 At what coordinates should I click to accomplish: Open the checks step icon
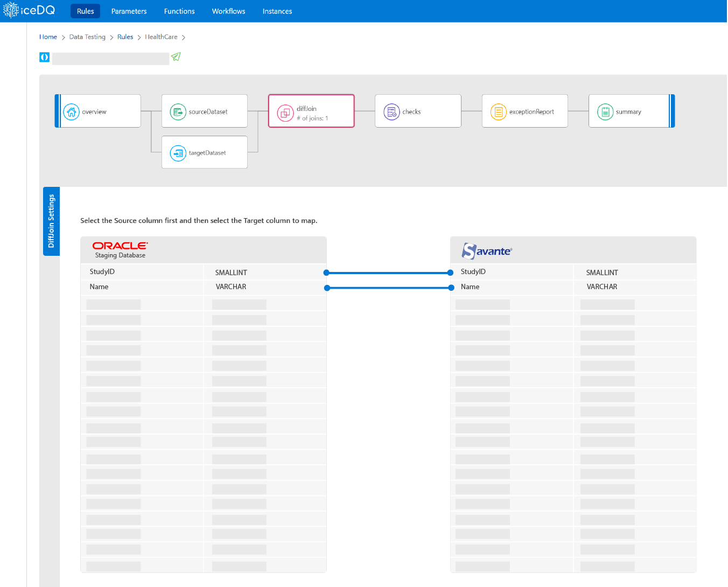[x=391, y=111]
